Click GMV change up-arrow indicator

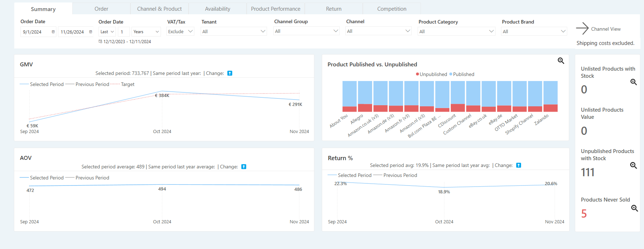[230, 73]
